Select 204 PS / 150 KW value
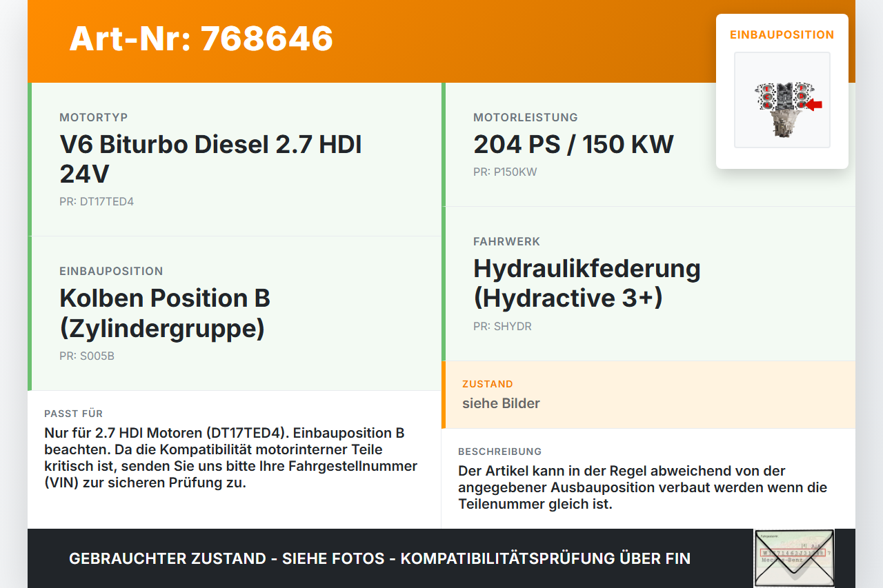This screenshot has height=588, width=883. coord(573,144)
